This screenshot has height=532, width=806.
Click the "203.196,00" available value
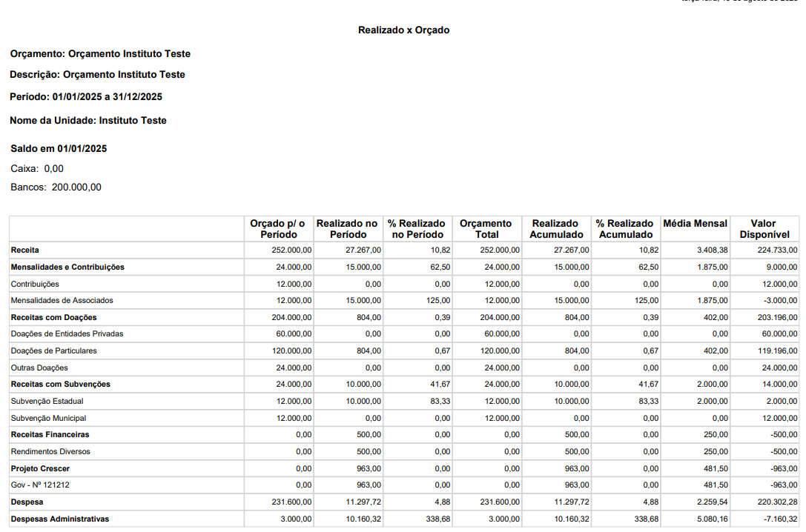coord(777,317)
